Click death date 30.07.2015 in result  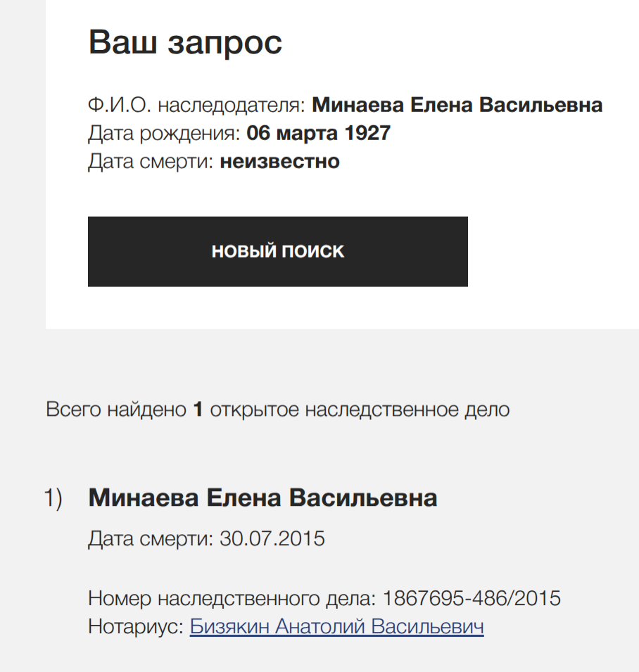click(x=272, y=539)
